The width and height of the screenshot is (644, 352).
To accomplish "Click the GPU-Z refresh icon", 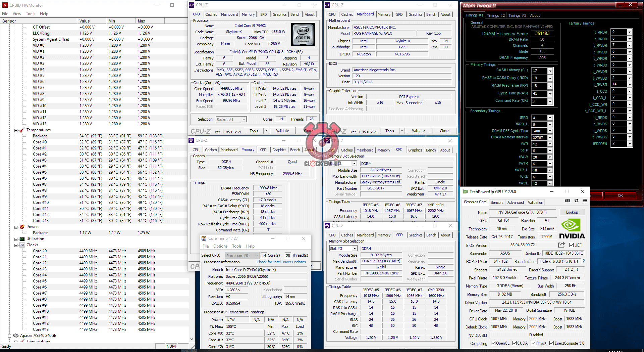I will click(x=576, y=201).
